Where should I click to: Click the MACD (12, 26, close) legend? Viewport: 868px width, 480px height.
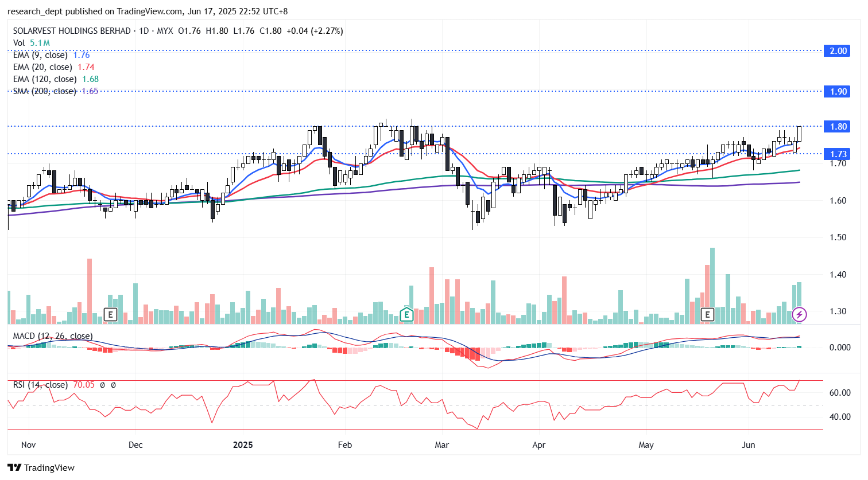click(x=53, y=336)
